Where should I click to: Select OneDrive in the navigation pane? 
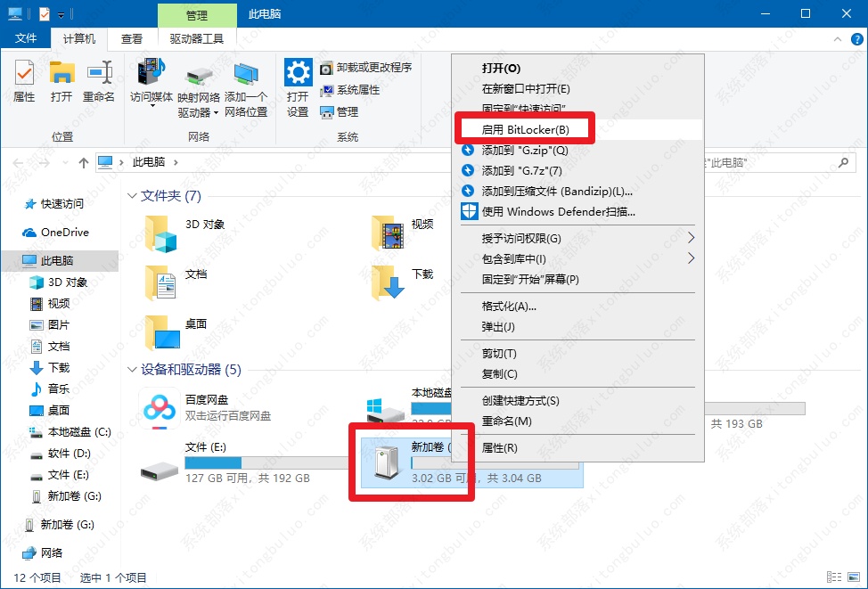64,233
